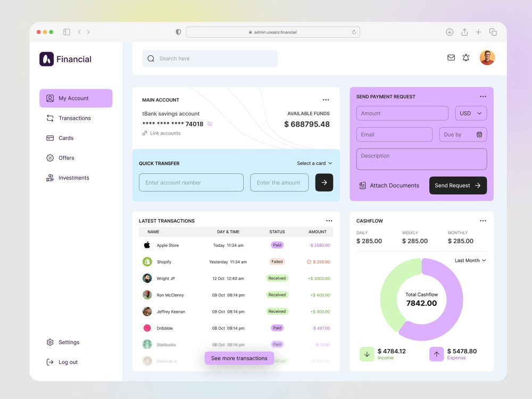The width and height of the screenshot is (532, 399).
Task: Click Log out in sidebar
Action: (x=62, y=362)
